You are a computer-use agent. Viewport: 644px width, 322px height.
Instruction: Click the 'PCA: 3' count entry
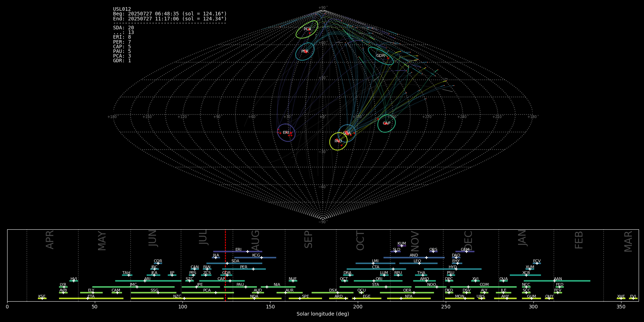[122, 56]
